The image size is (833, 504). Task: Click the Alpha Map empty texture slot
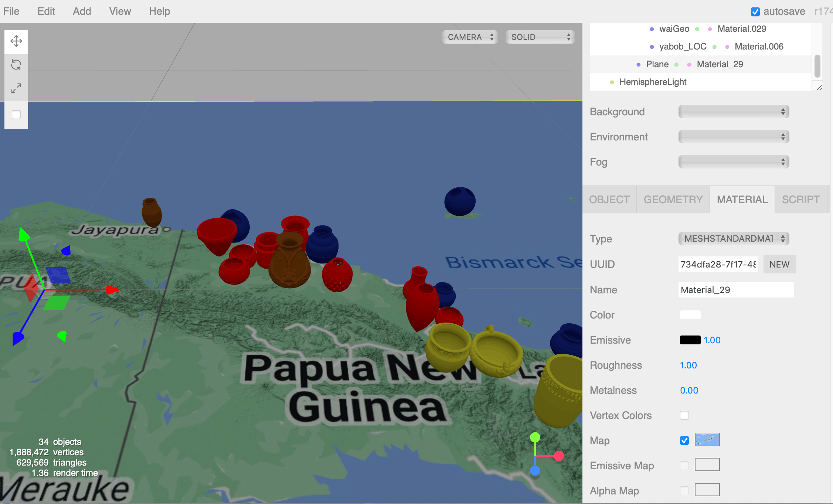(707, 490)
